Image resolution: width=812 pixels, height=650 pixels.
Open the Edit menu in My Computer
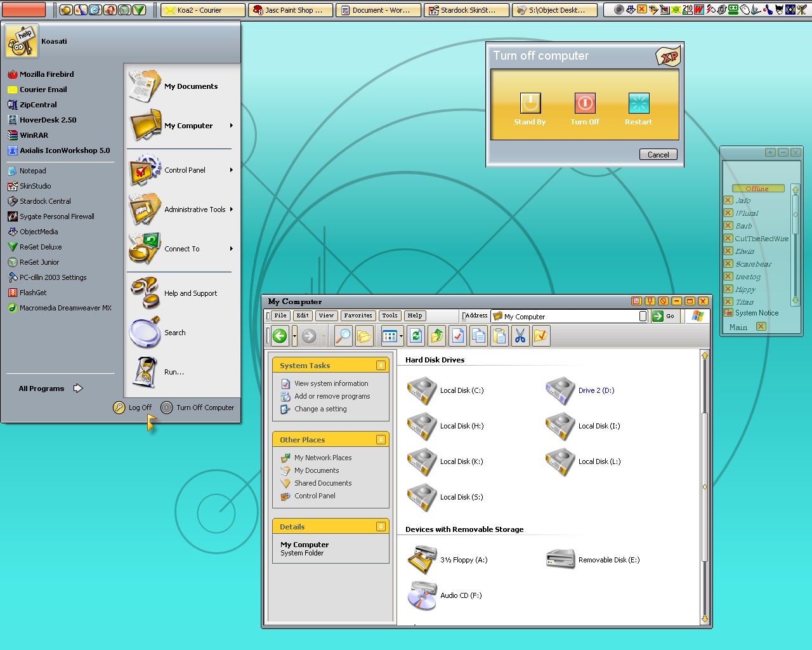pos(303,315)
